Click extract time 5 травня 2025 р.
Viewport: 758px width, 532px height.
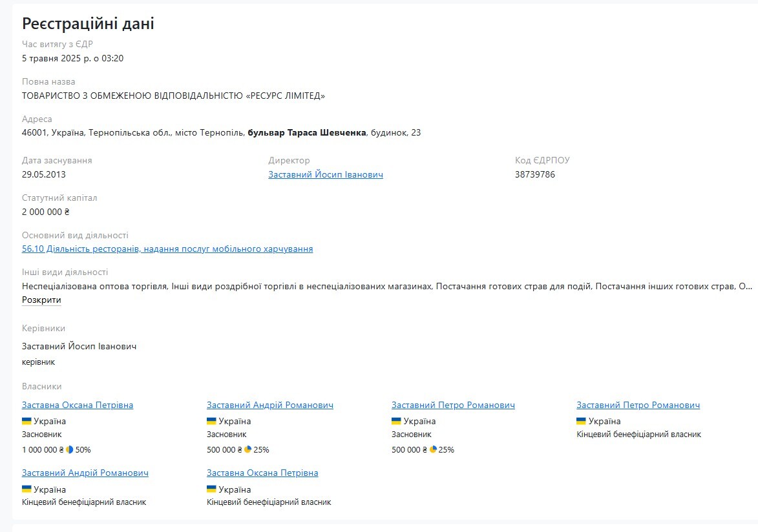coord(72,59)
